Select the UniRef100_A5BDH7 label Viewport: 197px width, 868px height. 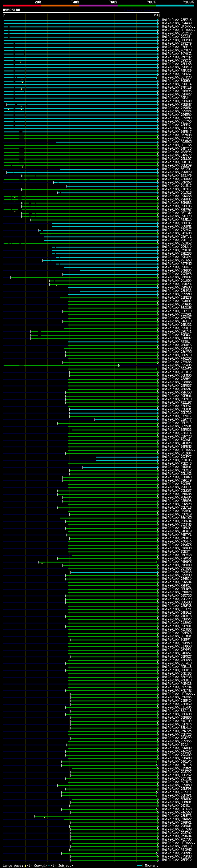[177, 104]
